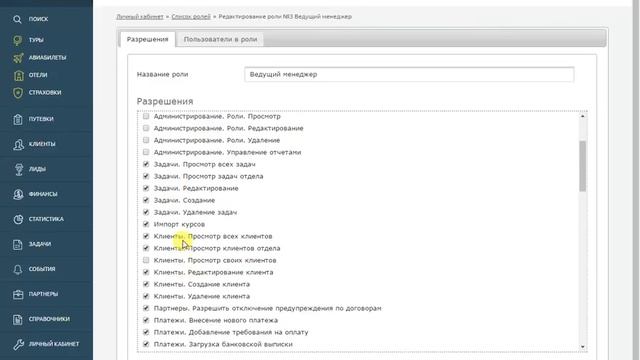Open the Туры palm tree icon
Image resolution: width=640 pixels, height=360 pixels.
[x=18, y=40]
